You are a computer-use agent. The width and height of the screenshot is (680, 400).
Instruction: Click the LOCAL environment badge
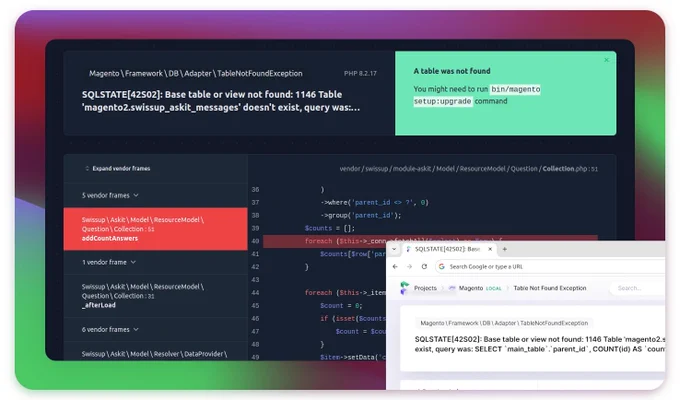coord(494,289)
